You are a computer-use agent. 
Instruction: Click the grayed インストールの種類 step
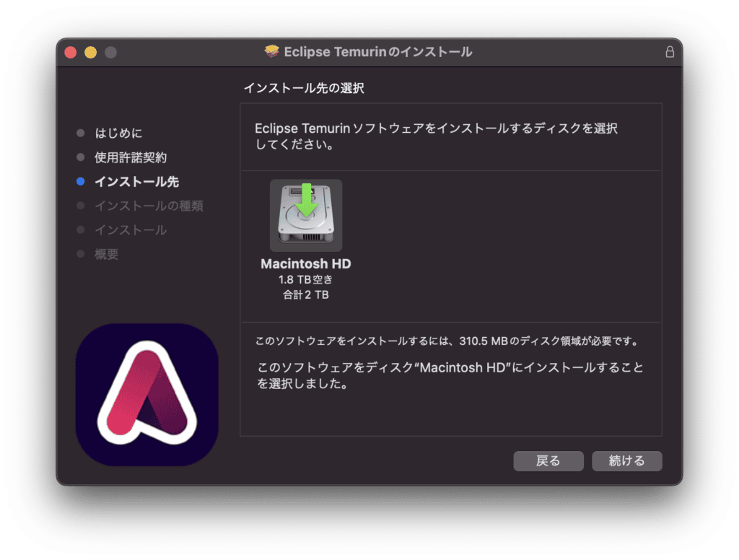coord(147,206)
